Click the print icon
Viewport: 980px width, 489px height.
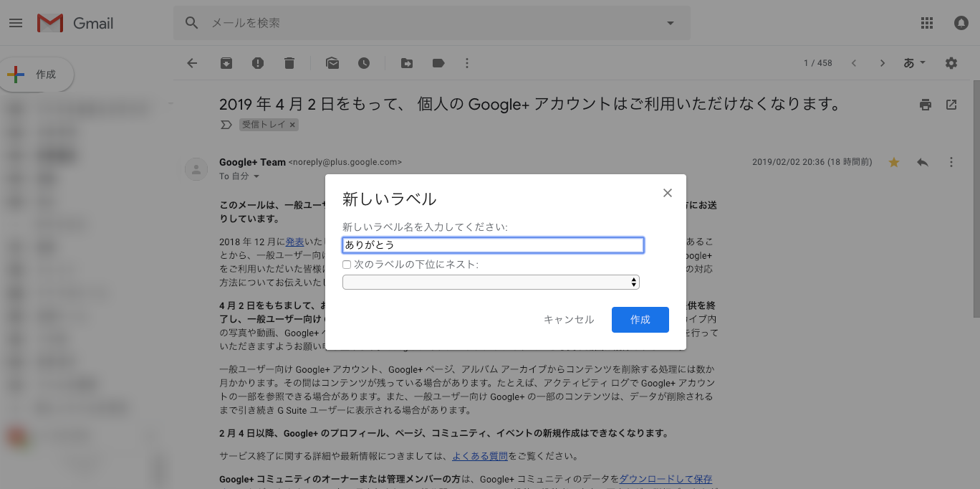click(x=926, y=105)
